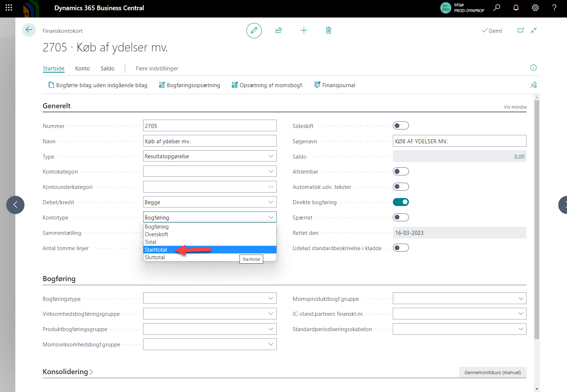Switch to the Startside tab
The height and width of the screenshot is (392, 567).
(x=54, y=69)
